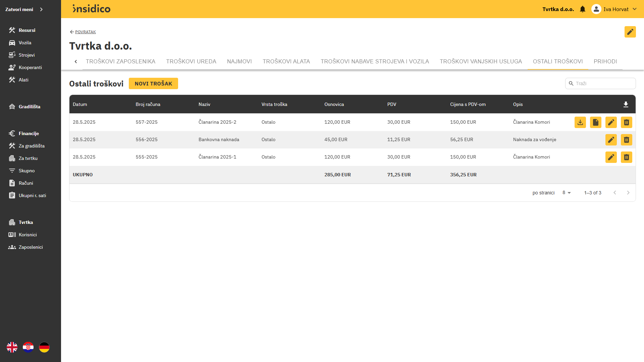Viewport: 644px width, 362px height.
Task: Switch to the Prihodi tab
Action: pyautogui.click(x=605, y=61)
